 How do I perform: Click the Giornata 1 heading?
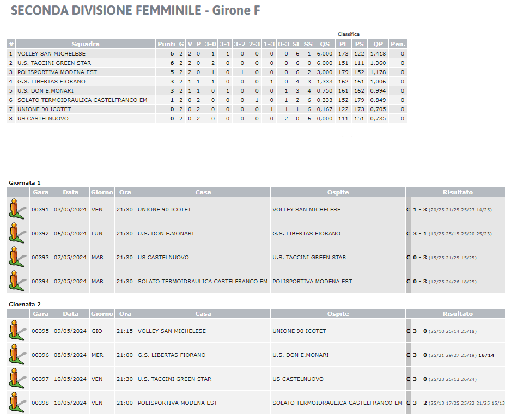(x=25, y=182)
